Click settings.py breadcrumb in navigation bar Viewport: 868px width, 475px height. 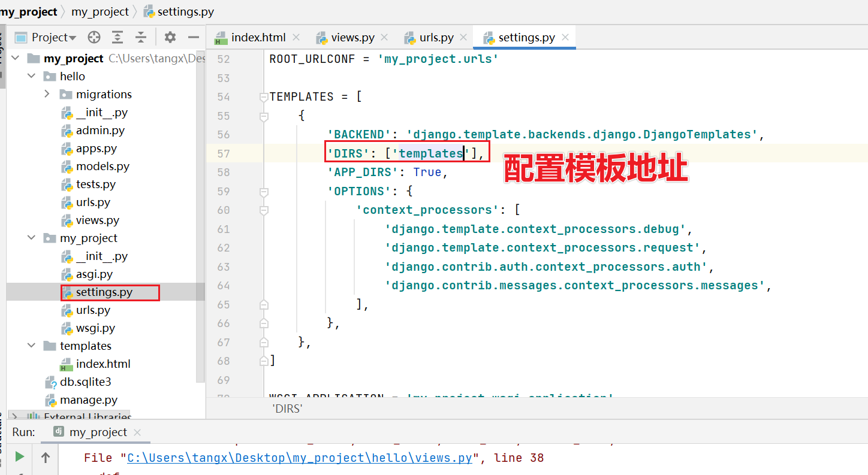pyautogui.click(x=185, y=11)
